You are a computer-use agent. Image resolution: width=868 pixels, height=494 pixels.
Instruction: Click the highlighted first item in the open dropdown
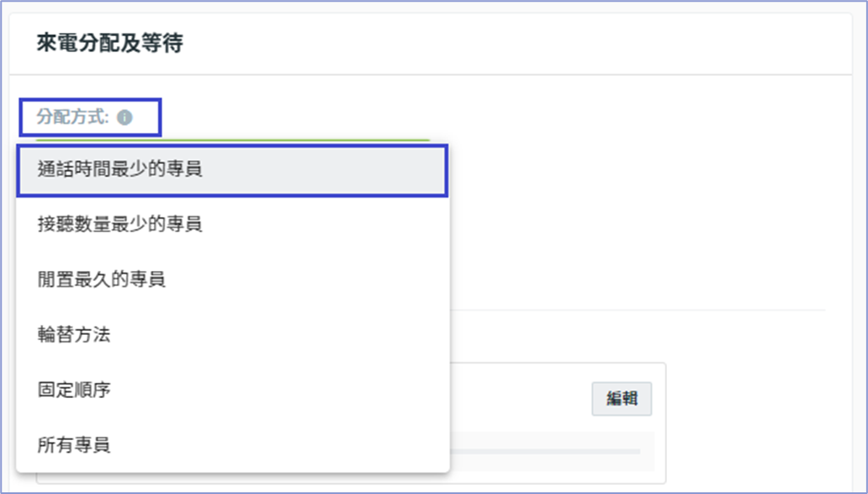tap(232, 169)
